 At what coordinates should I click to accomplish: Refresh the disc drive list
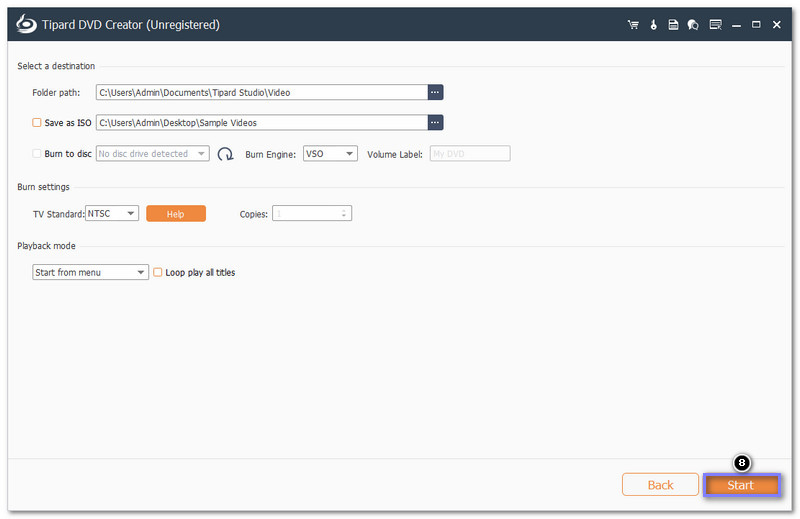[x=225, y=154]
